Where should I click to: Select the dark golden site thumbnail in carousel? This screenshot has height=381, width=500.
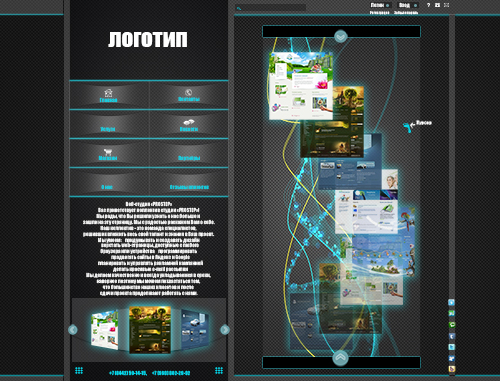(x=150, y=330)
